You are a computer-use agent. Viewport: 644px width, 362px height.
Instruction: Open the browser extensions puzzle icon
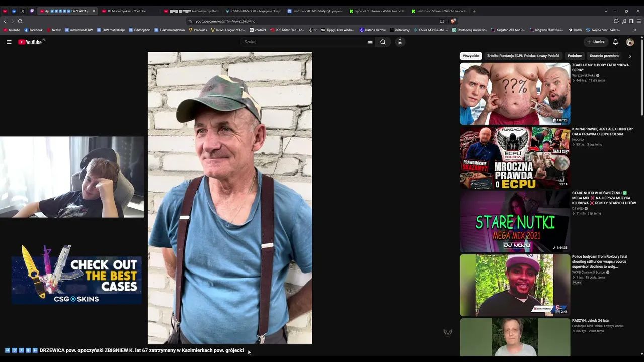tap(616, 21)
